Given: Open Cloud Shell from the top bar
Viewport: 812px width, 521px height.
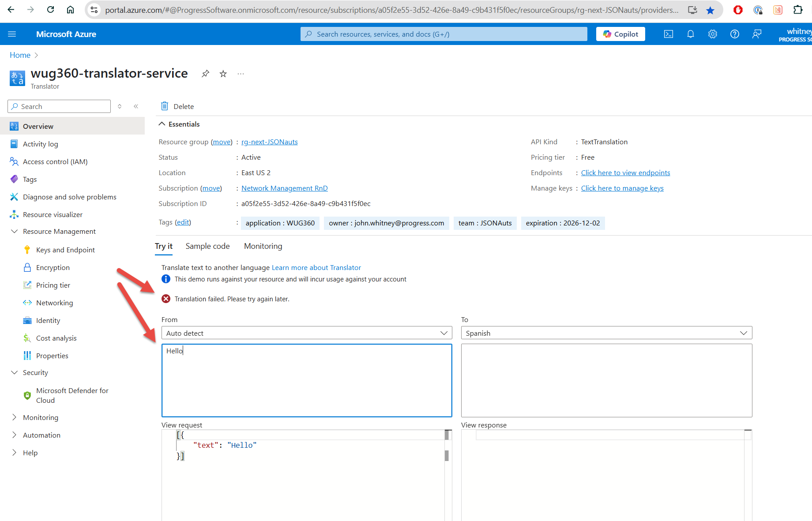Looking at the screenshot, I should (669, 34).
